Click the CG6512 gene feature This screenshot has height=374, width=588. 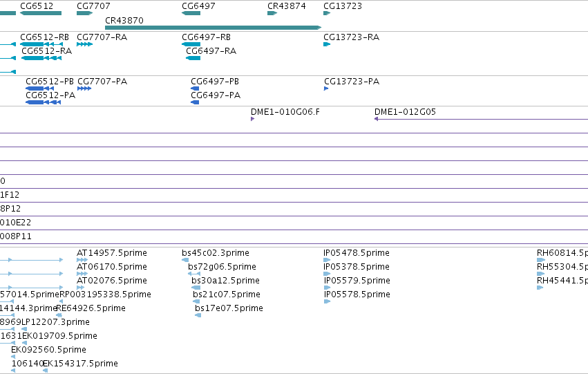coord(41,13)
